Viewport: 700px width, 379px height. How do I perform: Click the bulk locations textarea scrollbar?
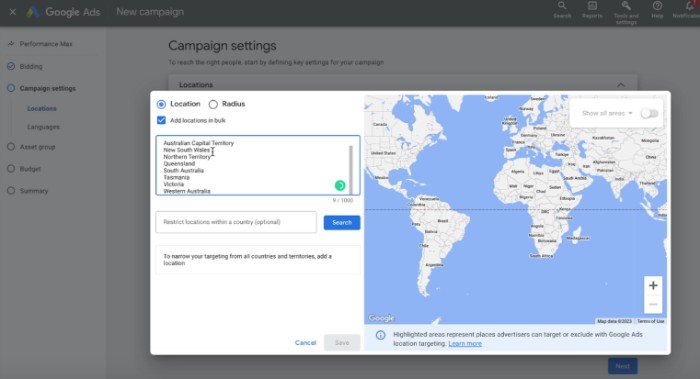pos(351,169)
